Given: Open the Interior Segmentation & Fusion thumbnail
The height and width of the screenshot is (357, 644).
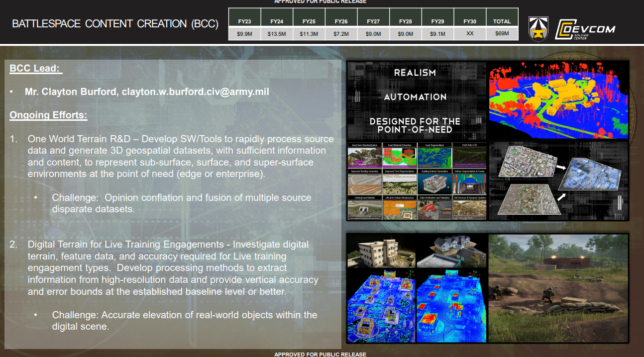Looking at the screenshot, I should click(x=469, y=181).
